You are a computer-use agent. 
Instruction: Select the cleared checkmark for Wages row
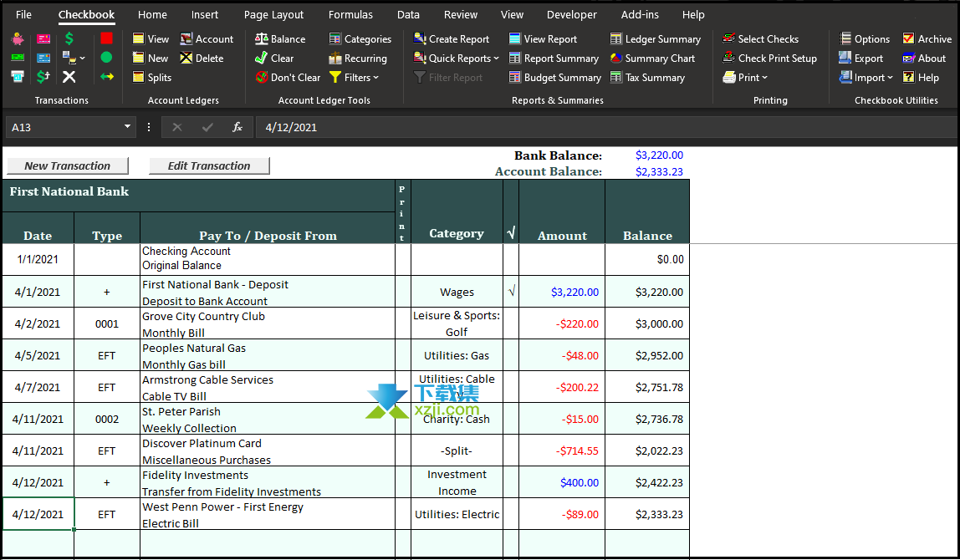(x=511, y=292)
